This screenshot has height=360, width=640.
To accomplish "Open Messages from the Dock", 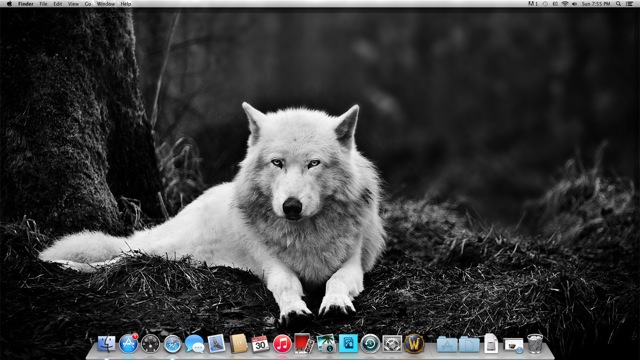I will click(x=194, y=344).
